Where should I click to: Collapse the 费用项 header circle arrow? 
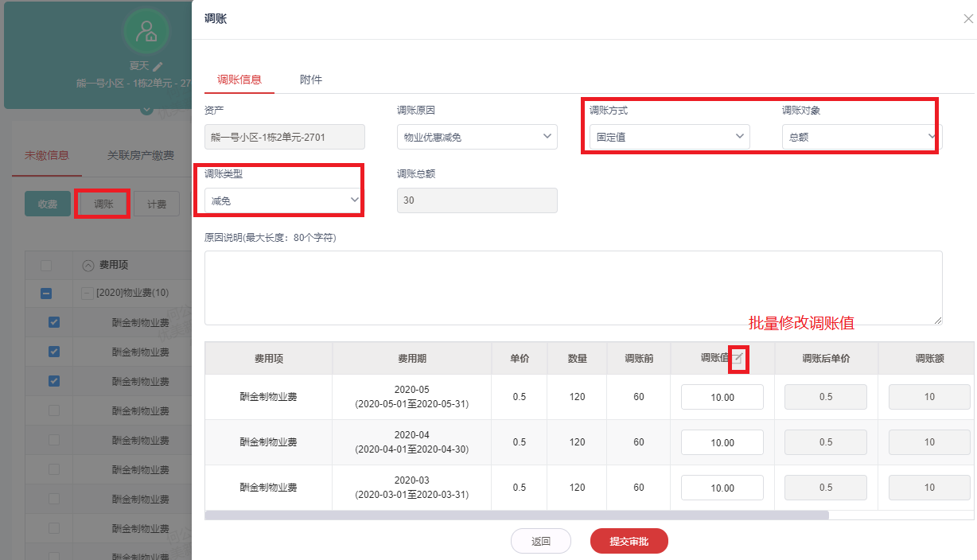point(88,265)
